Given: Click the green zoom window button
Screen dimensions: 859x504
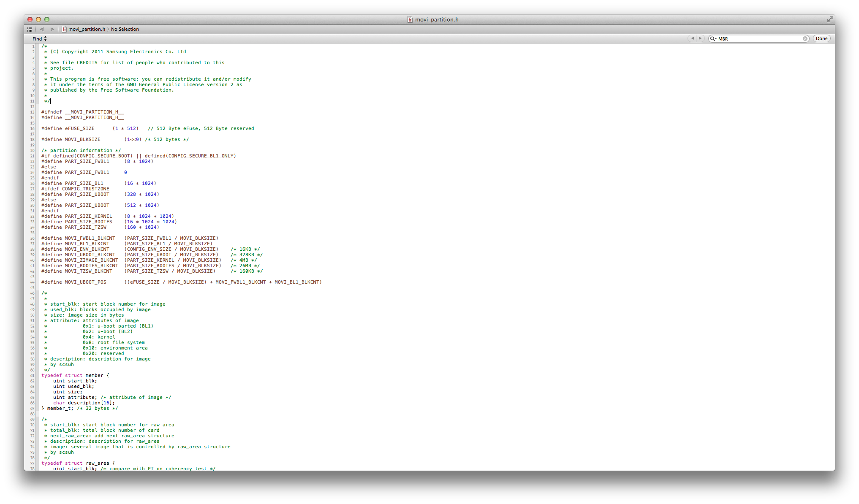Looking at the screenshot, I should click(47, 19).
